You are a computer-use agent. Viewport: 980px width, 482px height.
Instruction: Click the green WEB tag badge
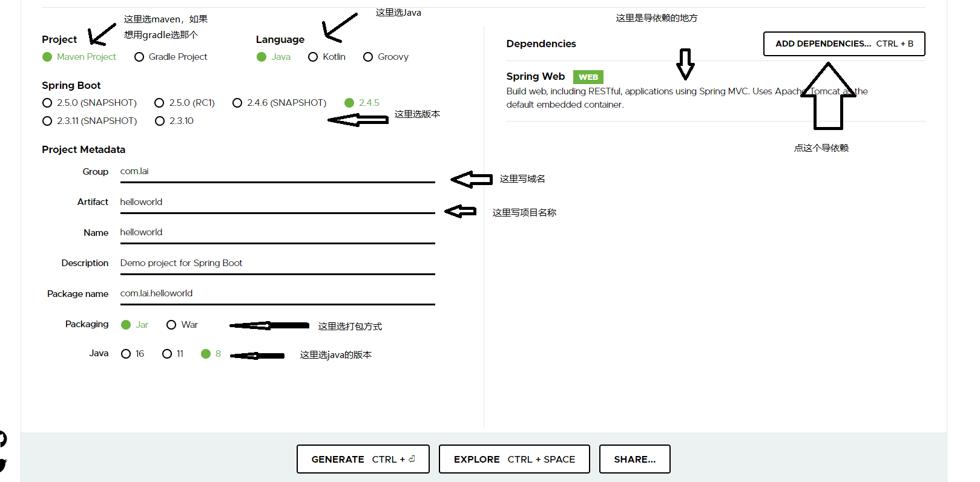588,77
